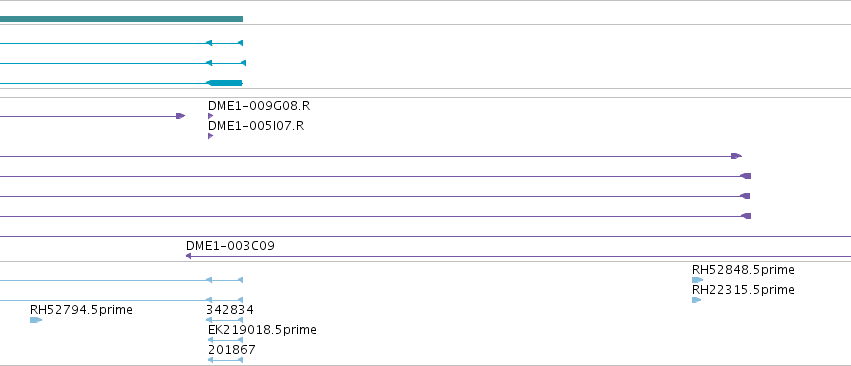Select the thick teal transcript exon block
Image resolution: width=851 pixels, height=366 pixels.
click(225, 83)
